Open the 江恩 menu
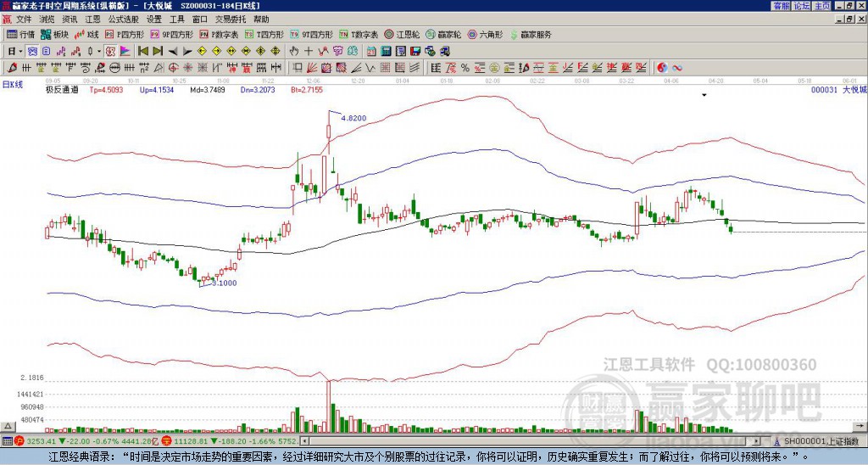The image size is (868, 465). [92, 20]
